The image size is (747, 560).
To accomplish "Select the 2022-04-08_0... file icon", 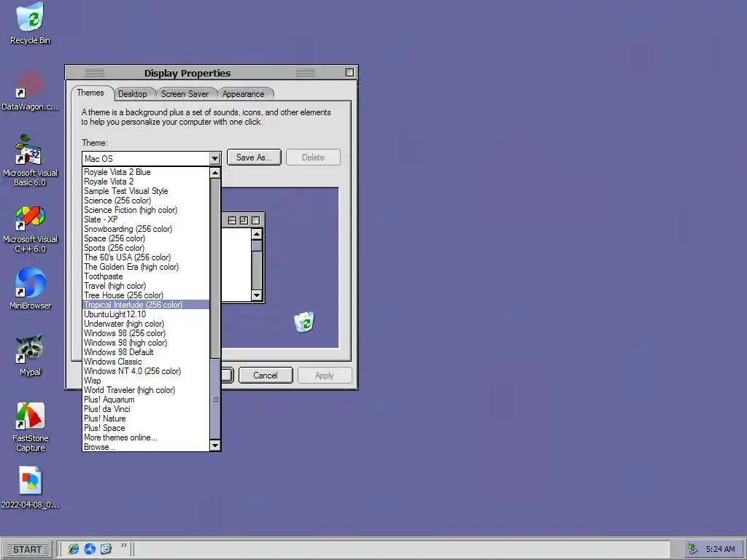I will click(x=30, y=488).
